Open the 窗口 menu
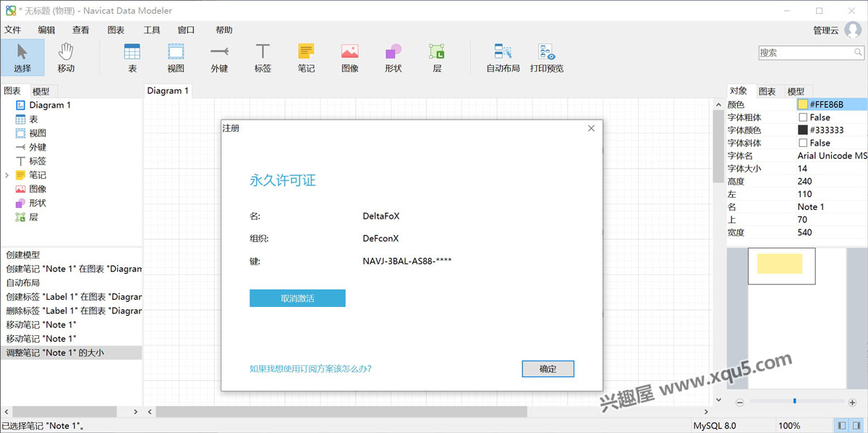 [x=186, y=30]
